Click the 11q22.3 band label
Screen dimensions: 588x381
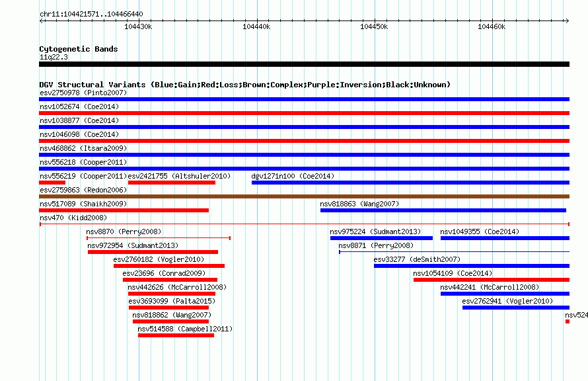pyautogui.click(x=54, y=57)
